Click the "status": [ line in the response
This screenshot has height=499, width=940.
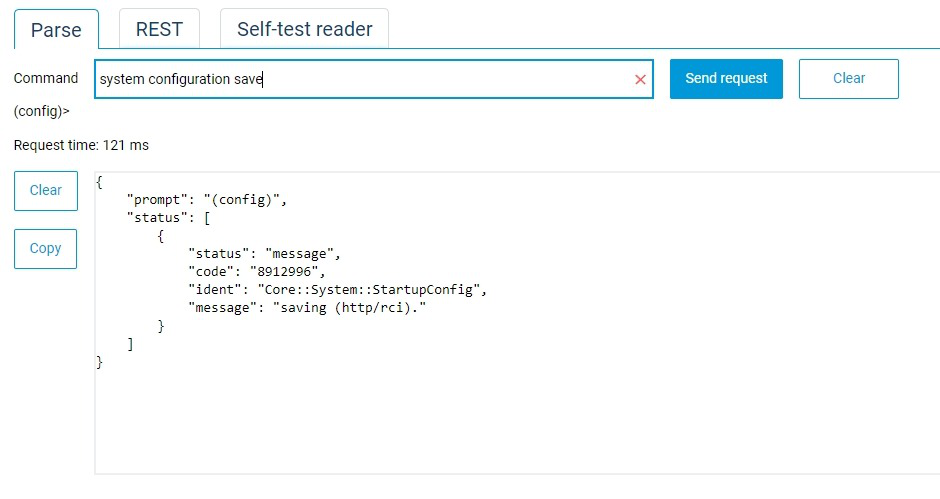166,217
